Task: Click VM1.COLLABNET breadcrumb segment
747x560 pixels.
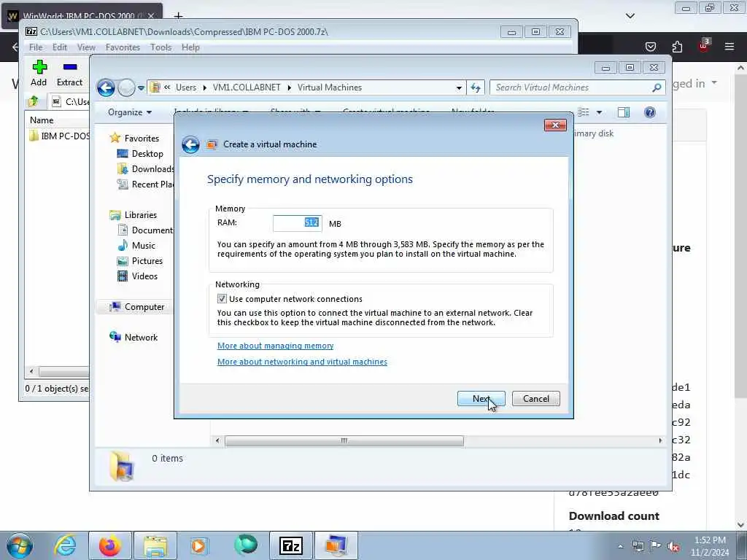Action: tap(247, 87)
